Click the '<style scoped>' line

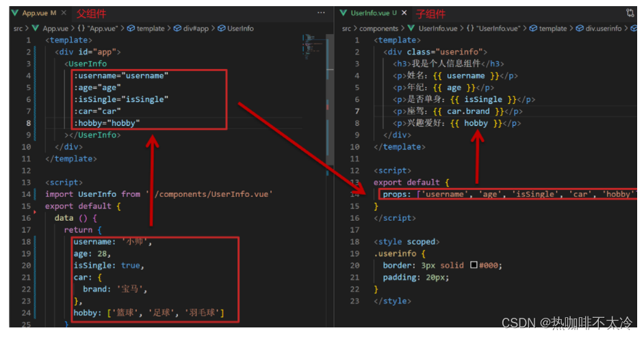coord(407,242)
